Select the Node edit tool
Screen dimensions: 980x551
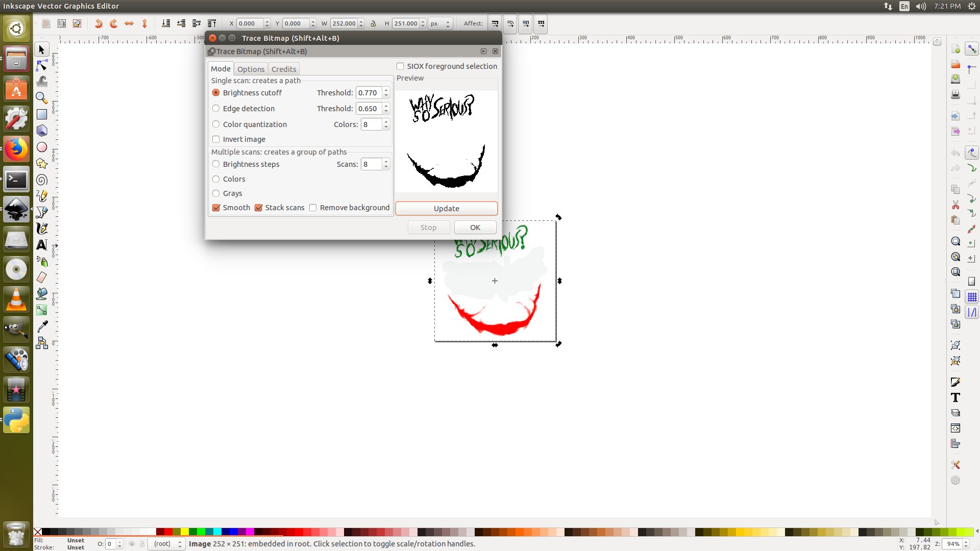click(42, 65)
